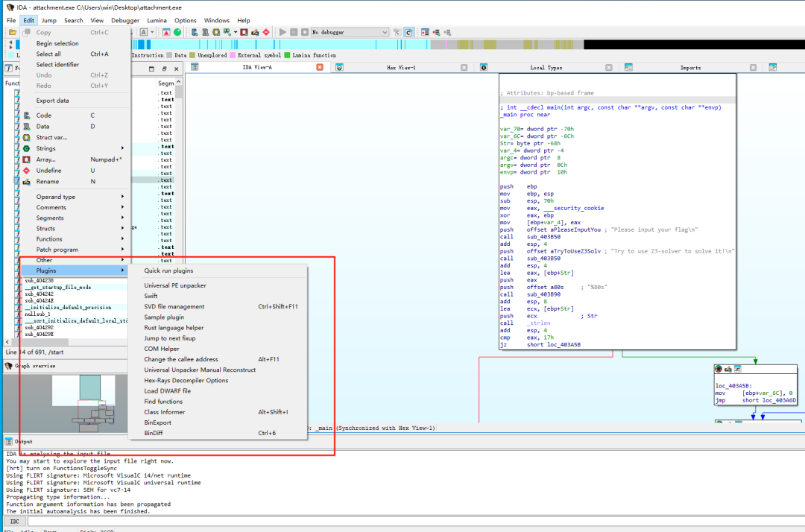Open the Lumina menu
Image resolution: width=805 pixels, height=532 pixels.
[157, 21]
